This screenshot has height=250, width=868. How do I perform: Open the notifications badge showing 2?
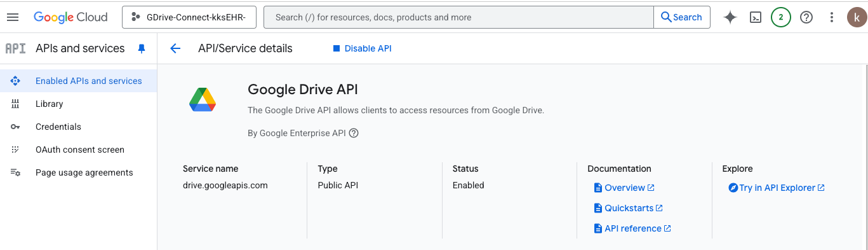tap(781, 17)
